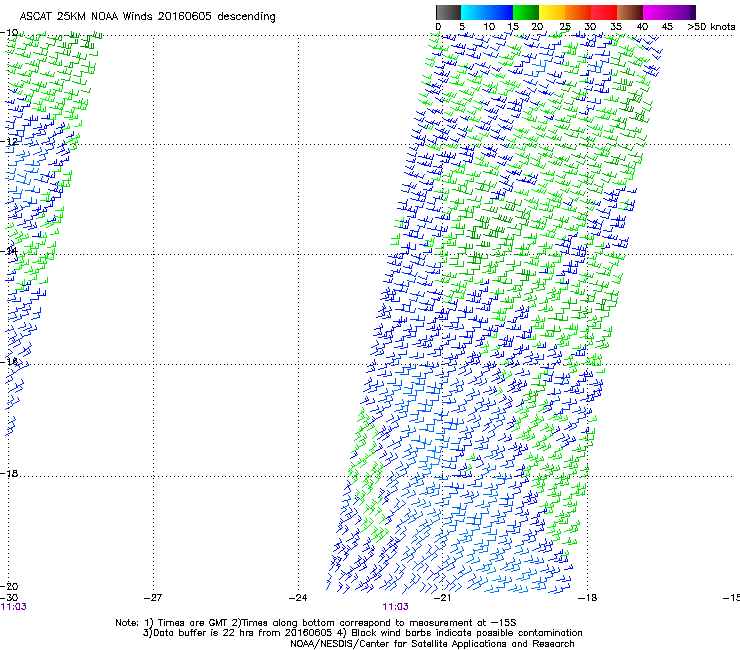Click the '-30' longitude label on the bottom axis

pyautogui.click(x=9, y=597)
